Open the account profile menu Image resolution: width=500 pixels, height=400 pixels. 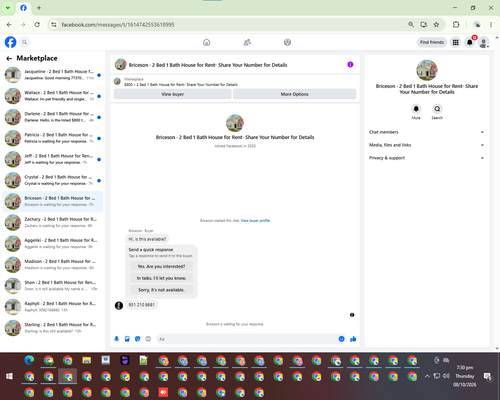[x=484, y=42]
